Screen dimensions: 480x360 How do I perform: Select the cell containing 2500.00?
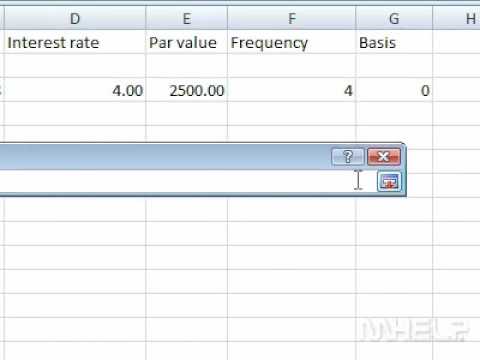(x=187, y=90)
